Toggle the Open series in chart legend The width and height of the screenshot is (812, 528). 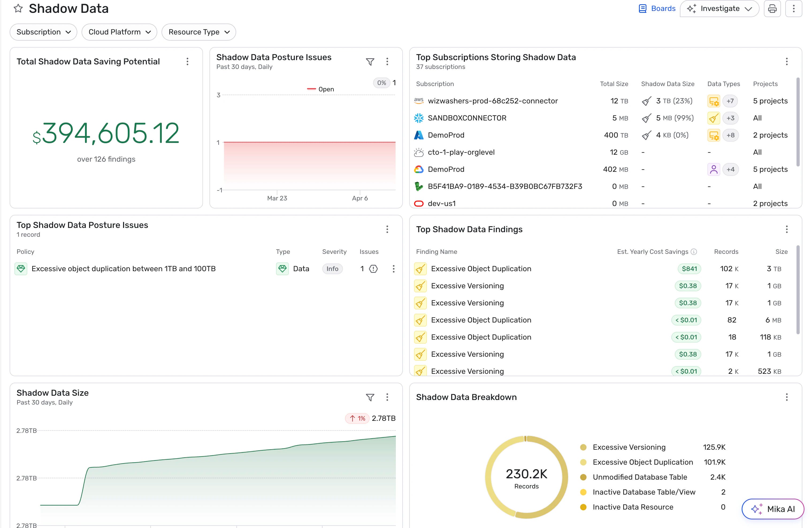(320, 89)
